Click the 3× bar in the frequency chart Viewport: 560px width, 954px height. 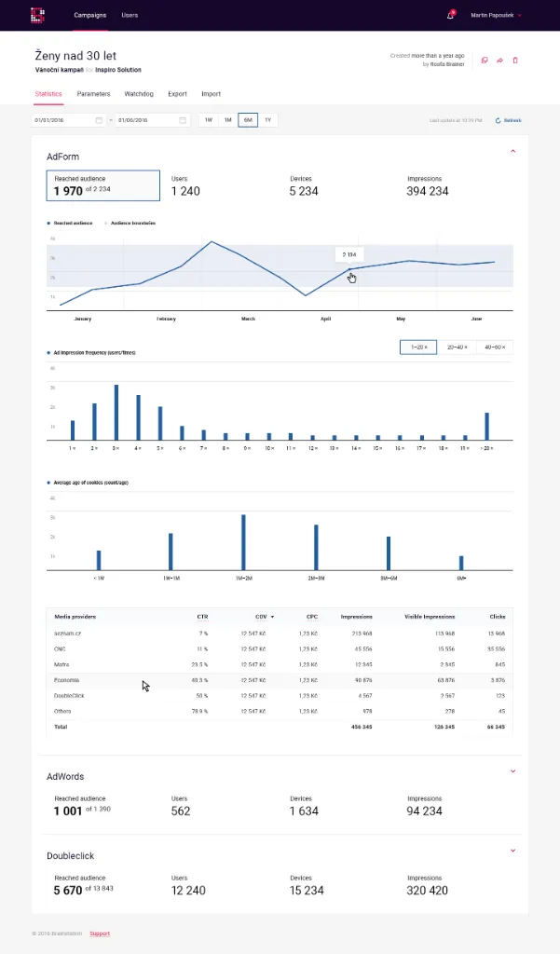pos(116,413)
